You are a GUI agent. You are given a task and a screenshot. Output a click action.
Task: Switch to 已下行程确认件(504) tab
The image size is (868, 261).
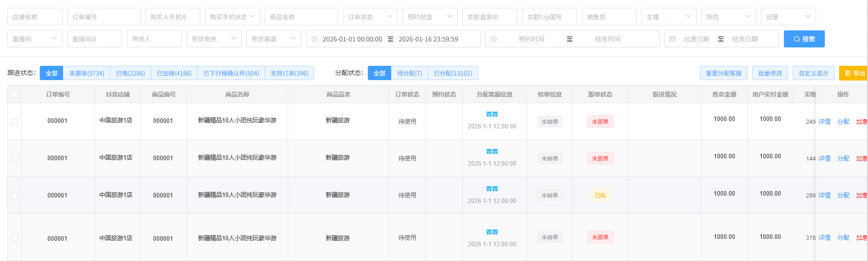[x=231, y=73]
